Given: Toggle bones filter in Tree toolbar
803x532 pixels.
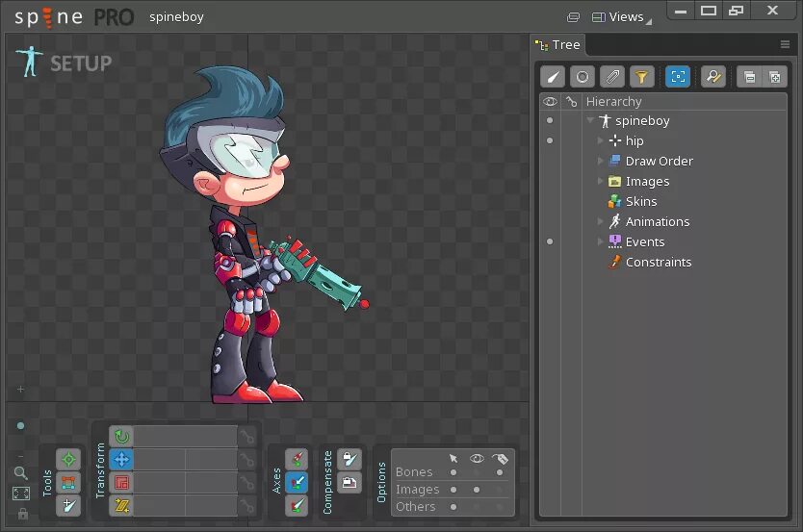Looking at the screenshot, I should click(553, 77).
